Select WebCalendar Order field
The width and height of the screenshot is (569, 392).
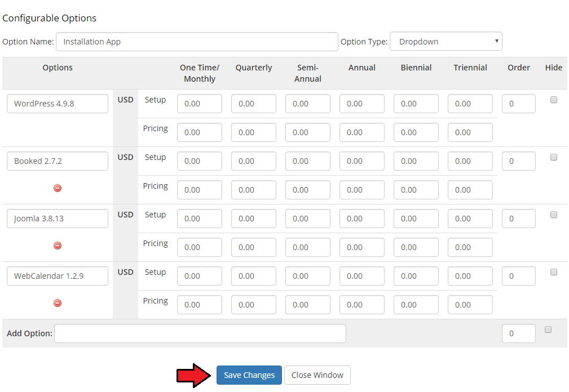tap(519, 276)
